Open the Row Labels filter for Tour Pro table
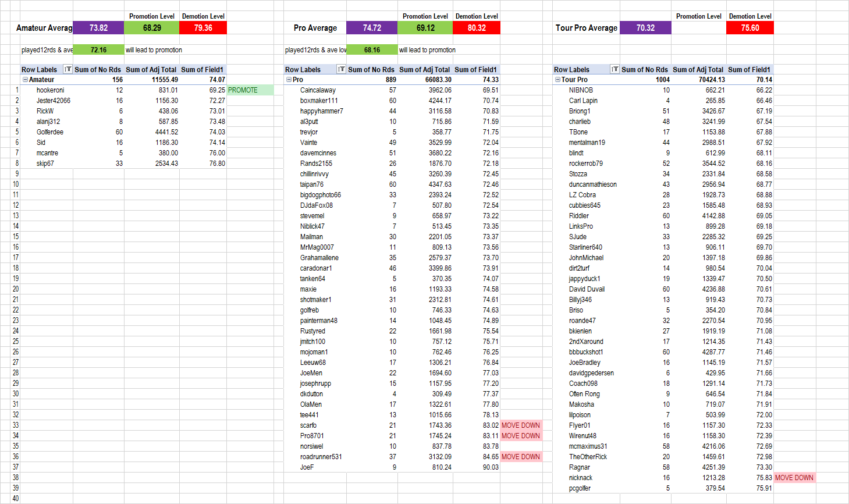 614,69
